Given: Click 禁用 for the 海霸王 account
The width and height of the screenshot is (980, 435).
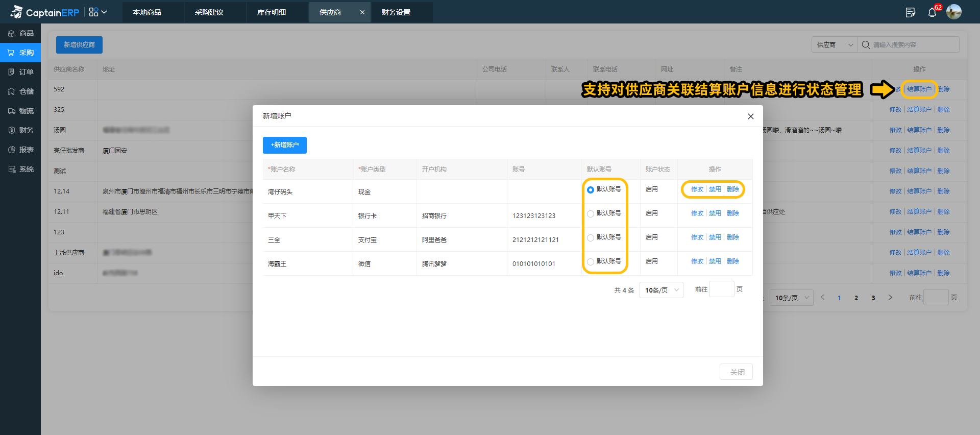Looking at the screenshot, I should 715,261.
